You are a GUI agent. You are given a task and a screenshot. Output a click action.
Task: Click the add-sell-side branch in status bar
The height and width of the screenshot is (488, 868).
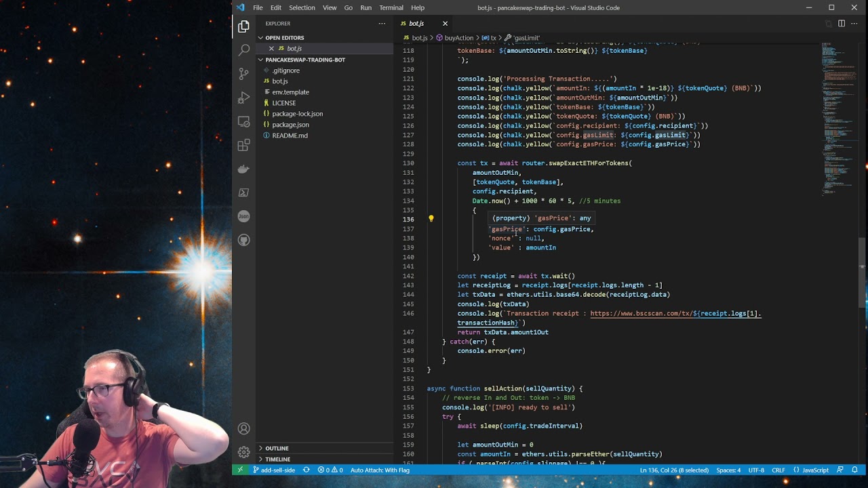pos(275,470)
